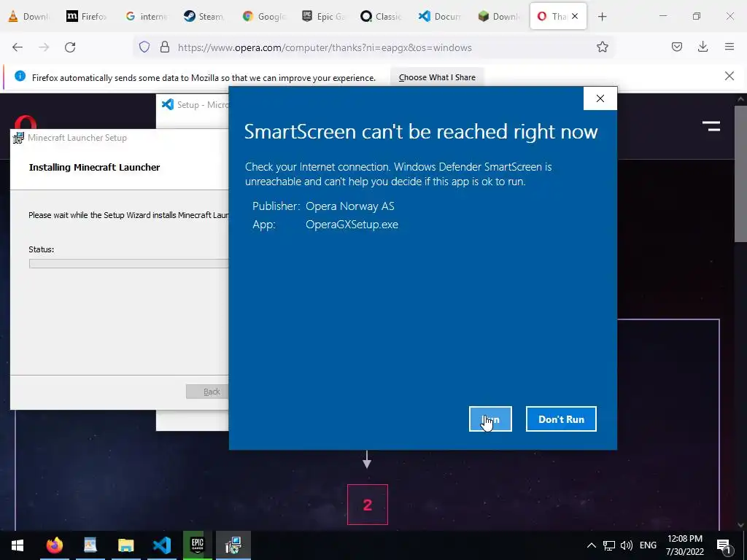Open the installer taskbar icon
Screen dimensions: 747x560
click(233, 545)
